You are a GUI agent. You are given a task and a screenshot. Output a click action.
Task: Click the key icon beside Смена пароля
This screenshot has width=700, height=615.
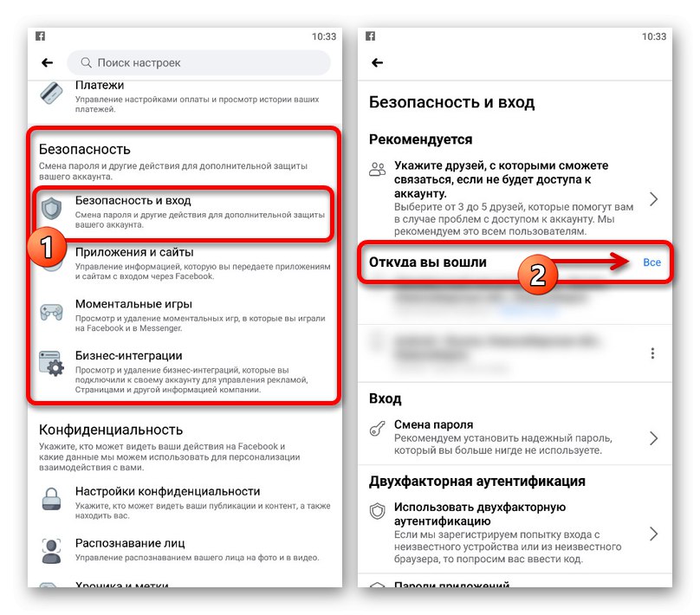tap(377, 429)
